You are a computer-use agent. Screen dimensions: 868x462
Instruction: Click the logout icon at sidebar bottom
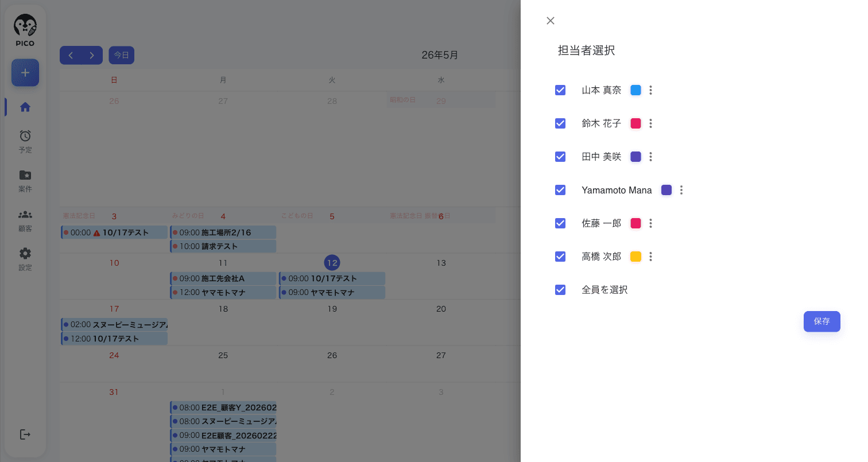25,434
